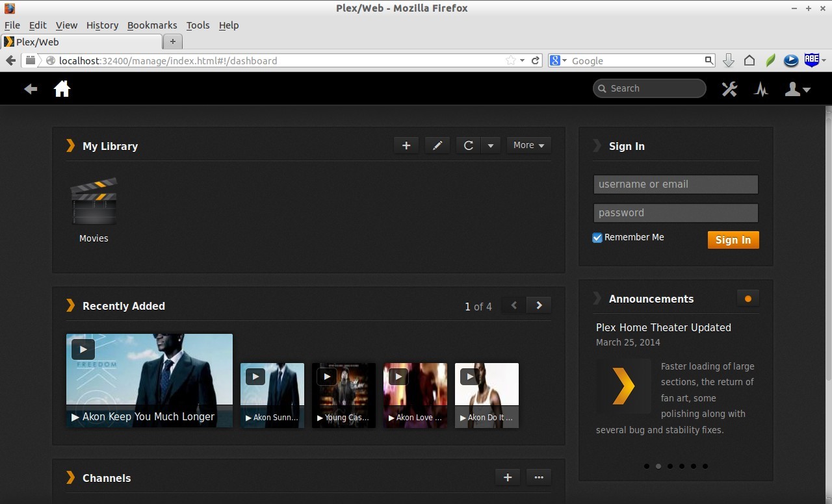
Task: Open Firefox downloads arrow icon
Action: pyautogui.click(x=729, y=60)
